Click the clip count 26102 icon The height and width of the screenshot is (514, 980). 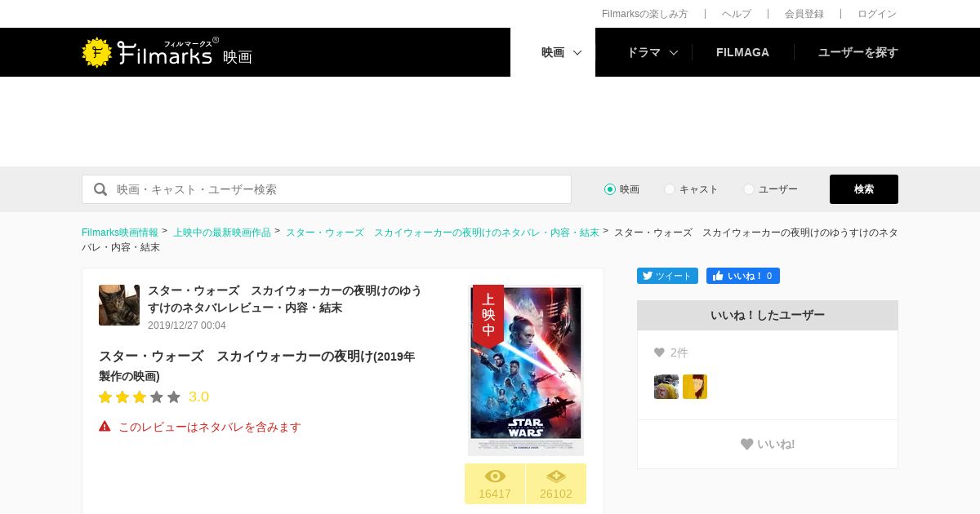[x=556, y=476]
